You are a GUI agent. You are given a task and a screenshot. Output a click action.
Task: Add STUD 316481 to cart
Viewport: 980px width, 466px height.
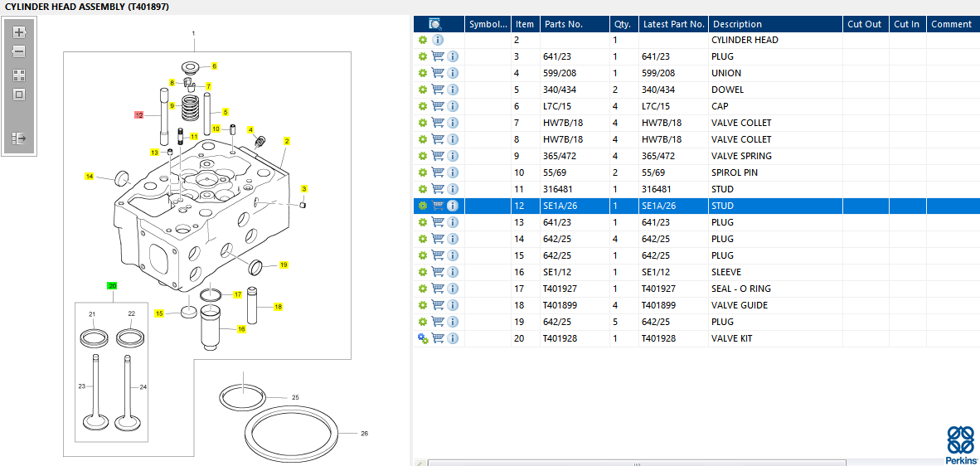438,189
